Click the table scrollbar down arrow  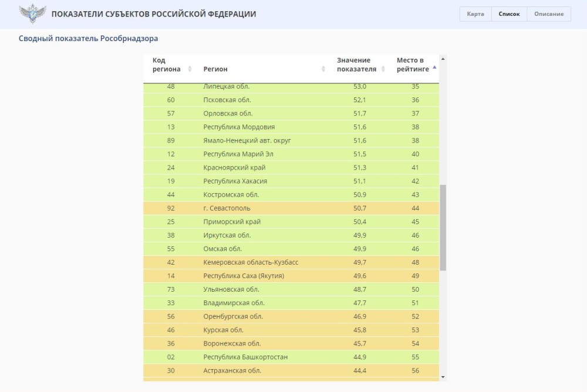(443, 377)
